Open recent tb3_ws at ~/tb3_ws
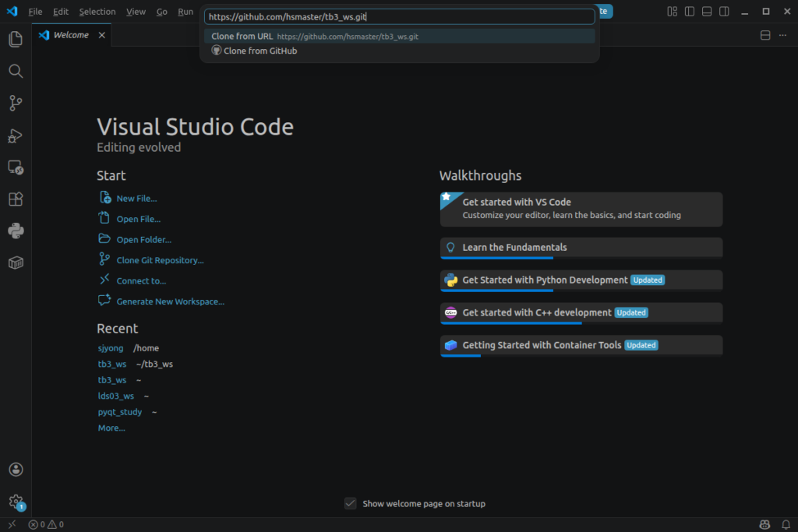This screenshot has width=798, height=532. pos(112,365)
